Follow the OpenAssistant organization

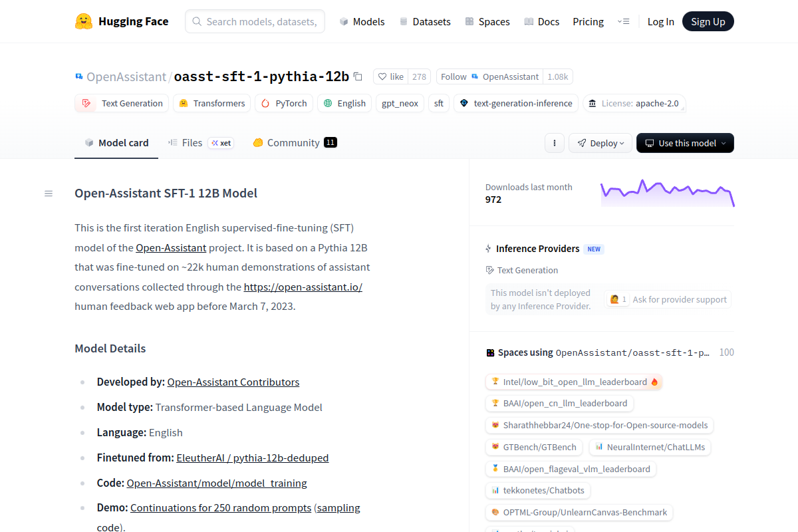click(x=454, y=76)
